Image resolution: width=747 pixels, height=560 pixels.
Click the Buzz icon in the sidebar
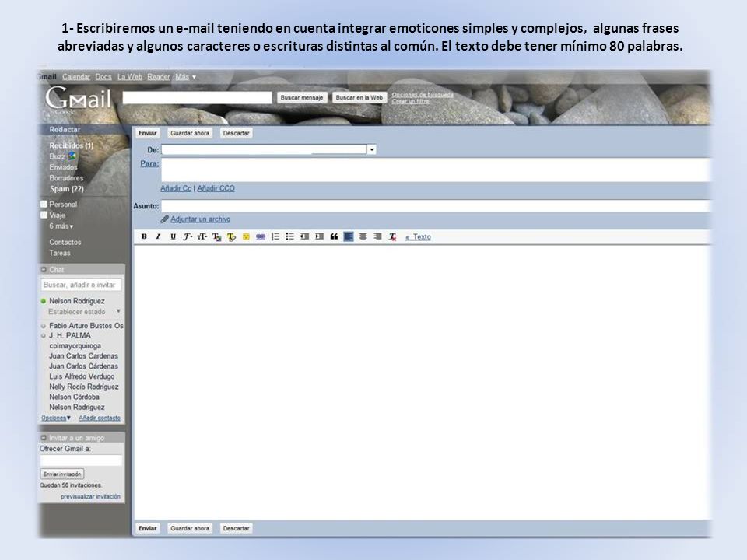[72, 156]
